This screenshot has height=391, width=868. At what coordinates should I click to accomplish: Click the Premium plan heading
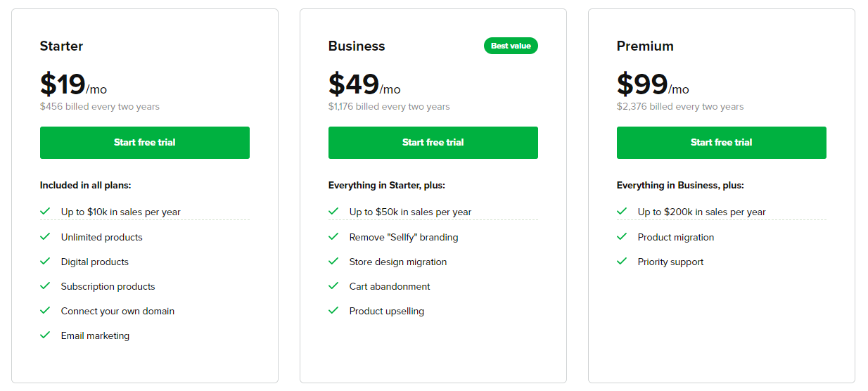point(645,46)
